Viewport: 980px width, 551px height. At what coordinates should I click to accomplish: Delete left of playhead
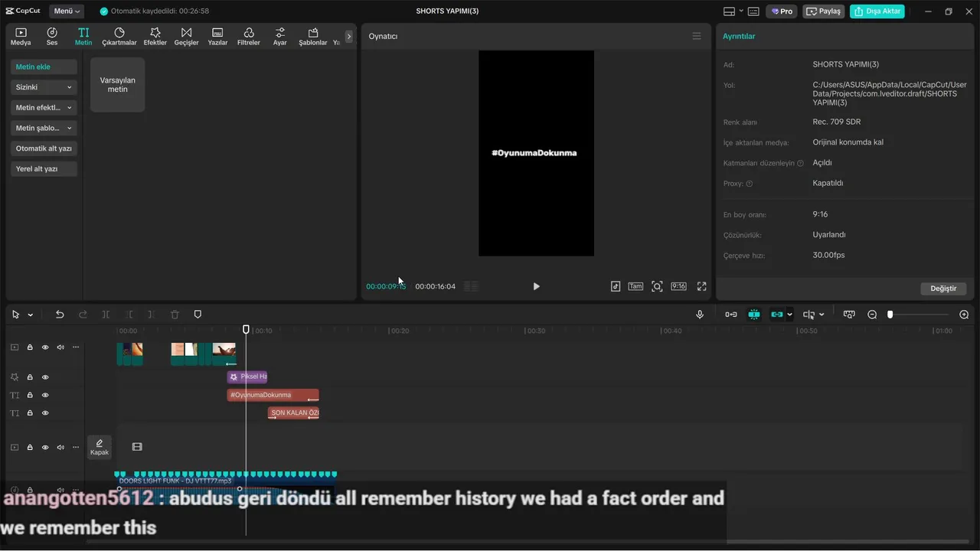pyautogui.click(x=129, y=315)
